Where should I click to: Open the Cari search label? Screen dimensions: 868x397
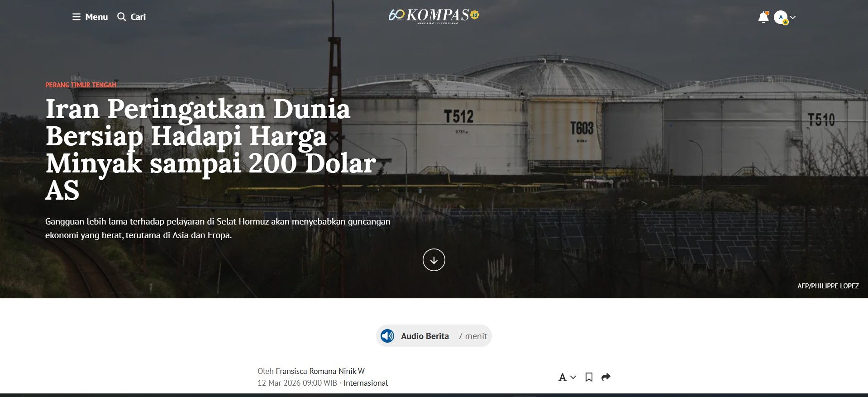coord(138,17)
